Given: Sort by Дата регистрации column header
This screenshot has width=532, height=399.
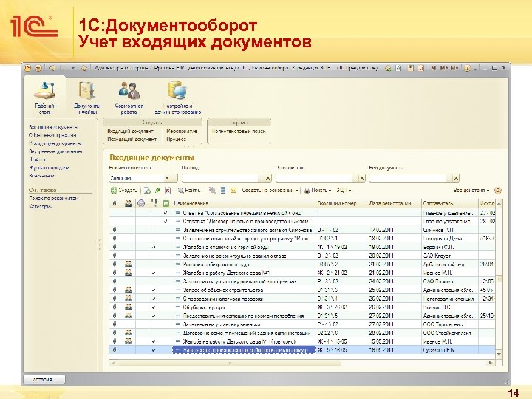Looking at the screenshot, I should click(395, 203).
